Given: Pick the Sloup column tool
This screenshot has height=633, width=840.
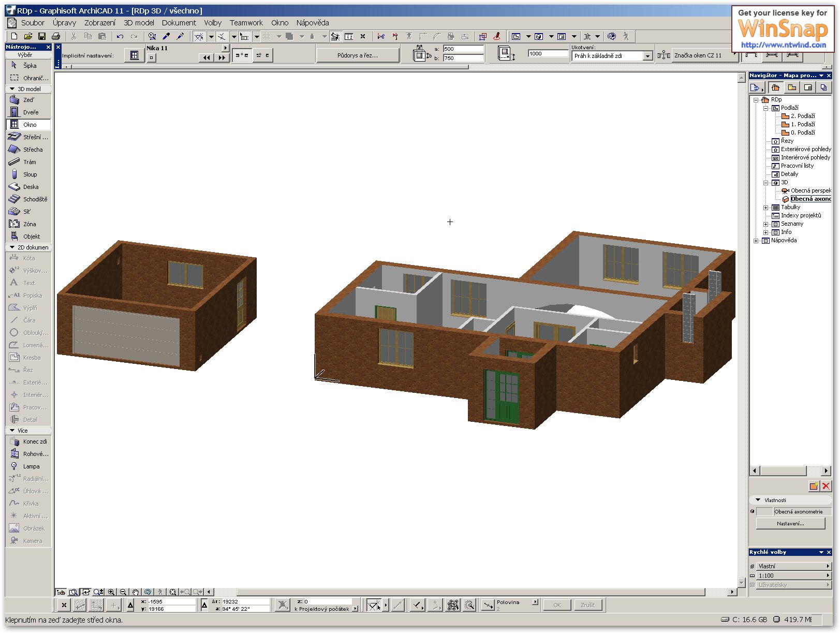Looking at the screenshot, I should coord(28,174).
